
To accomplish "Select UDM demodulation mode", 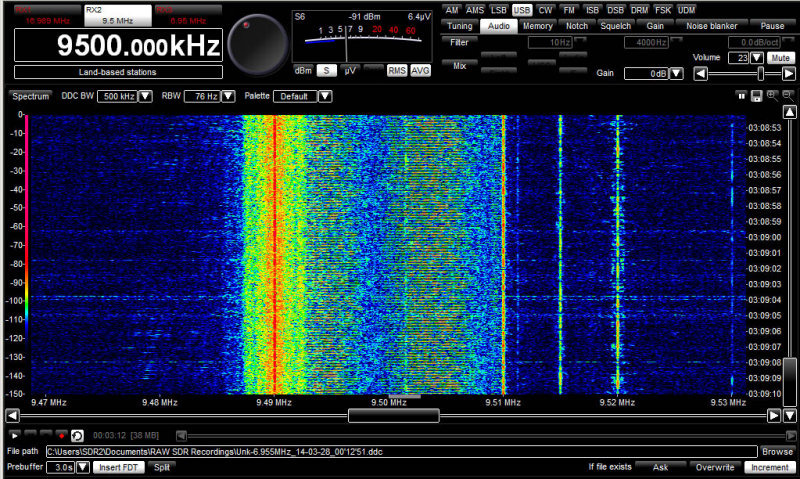I will click(686, 10).
